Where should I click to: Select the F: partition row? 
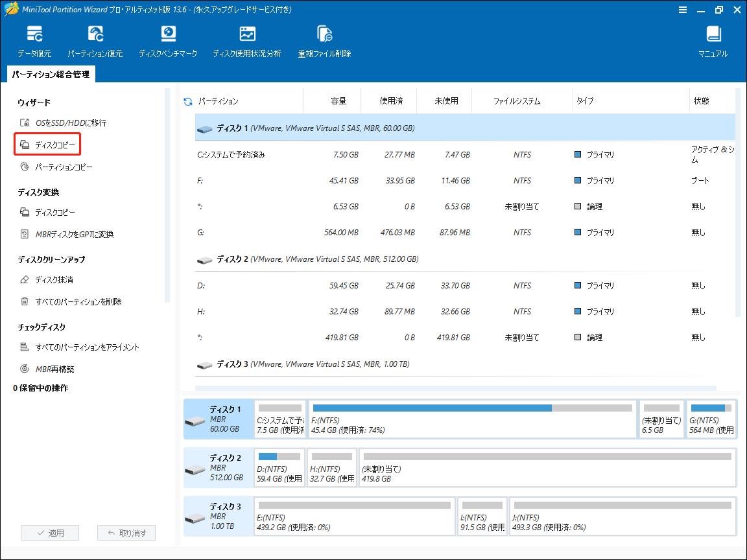(x=465, y=181)
